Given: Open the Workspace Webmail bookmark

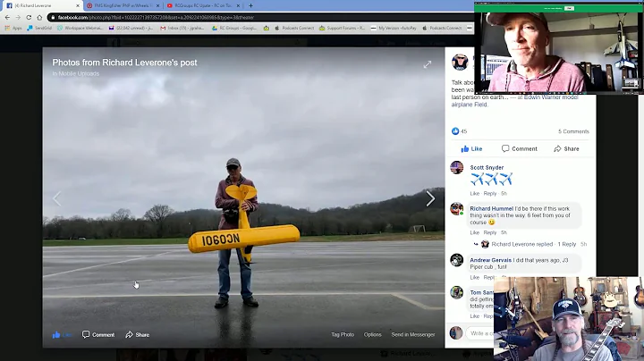Looking at the screenshot, I should (80, 28).
